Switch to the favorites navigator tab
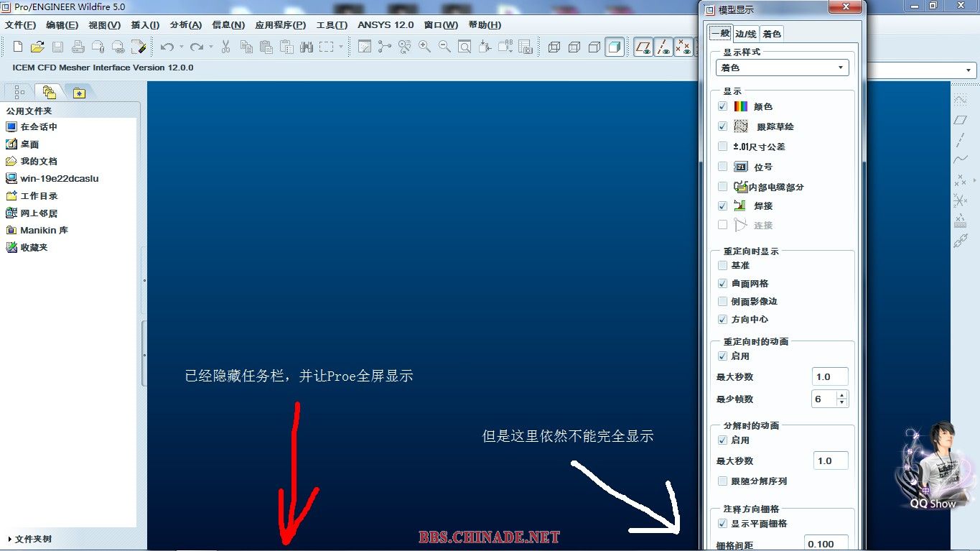Image resolution: width=980 pixels, height=551 pixels. pyautogui.click(x=78, y=92)
